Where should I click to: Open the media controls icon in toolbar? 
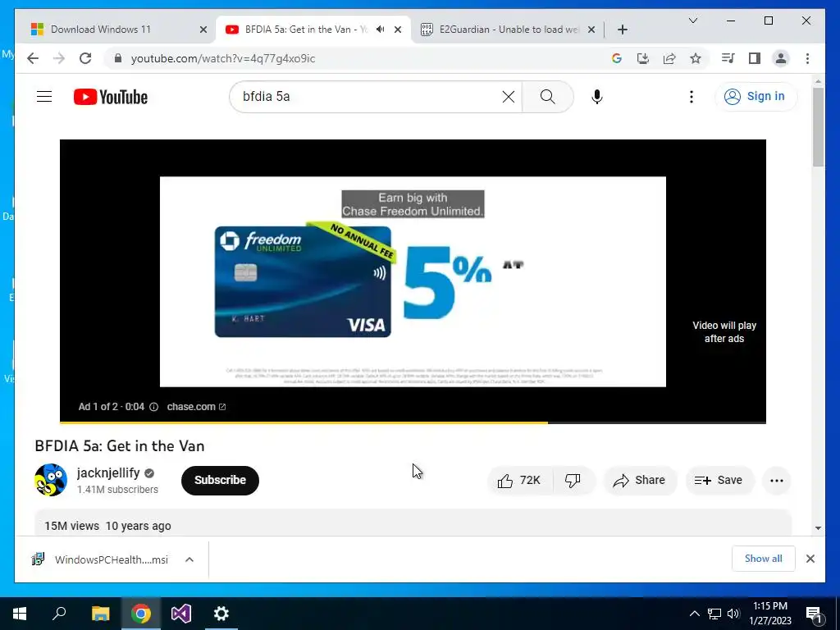(x=728, y=58)
